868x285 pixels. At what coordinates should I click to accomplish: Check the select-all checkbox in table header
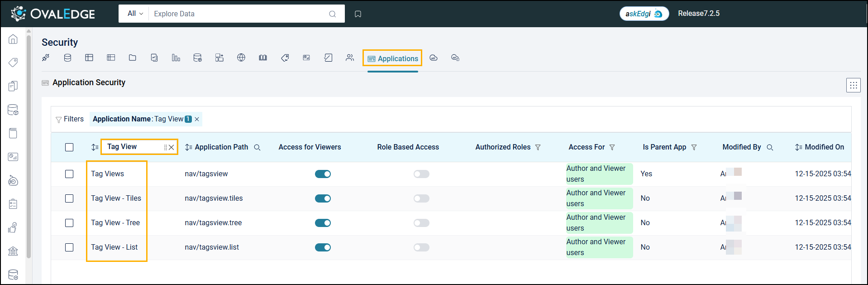[69, 147]
